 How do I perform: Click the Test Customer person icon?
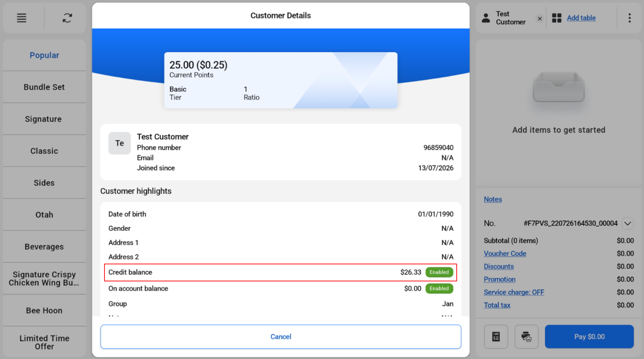[486, 18]
